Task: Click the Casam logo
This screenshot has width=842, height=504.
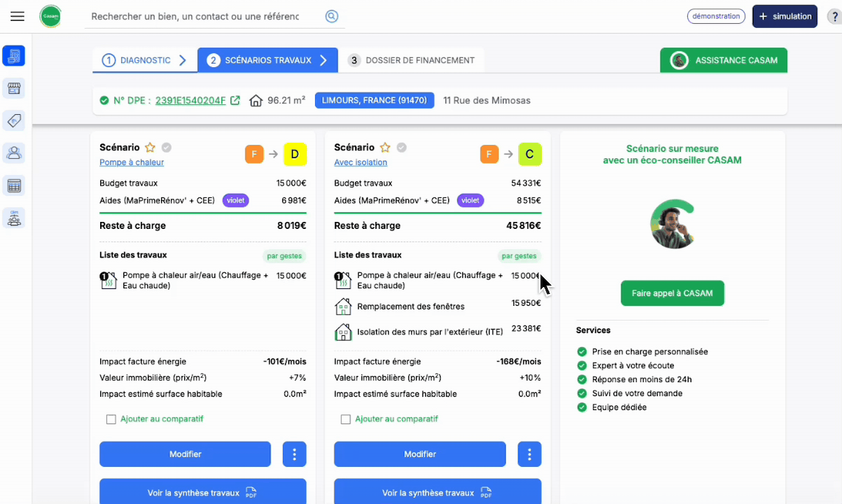Action: pyautogui.click(x=50, y=16)
